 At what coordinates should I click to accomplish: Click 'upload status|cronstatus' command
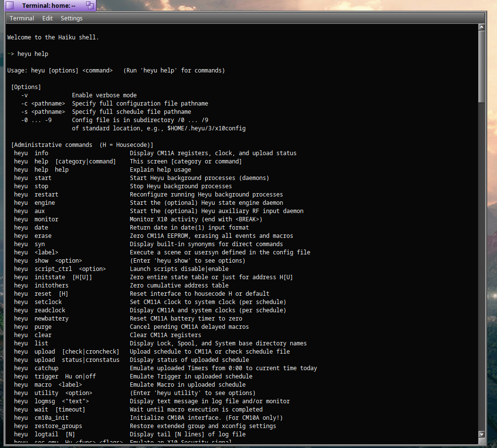(x=77, y=360)
